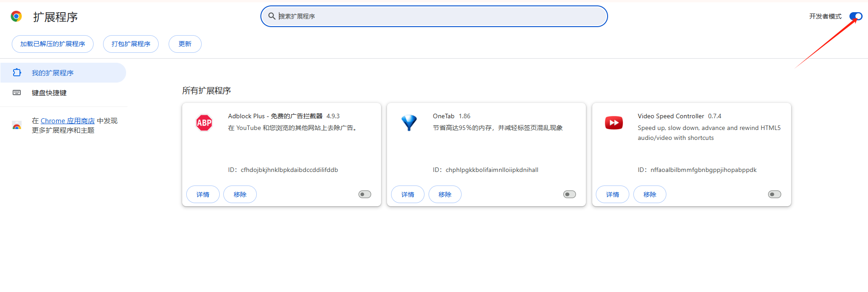Screen dimensions: 868x292
Task: Click the Video Speed Controller title with version 0.7.4
Action: (x=679, y=116)
